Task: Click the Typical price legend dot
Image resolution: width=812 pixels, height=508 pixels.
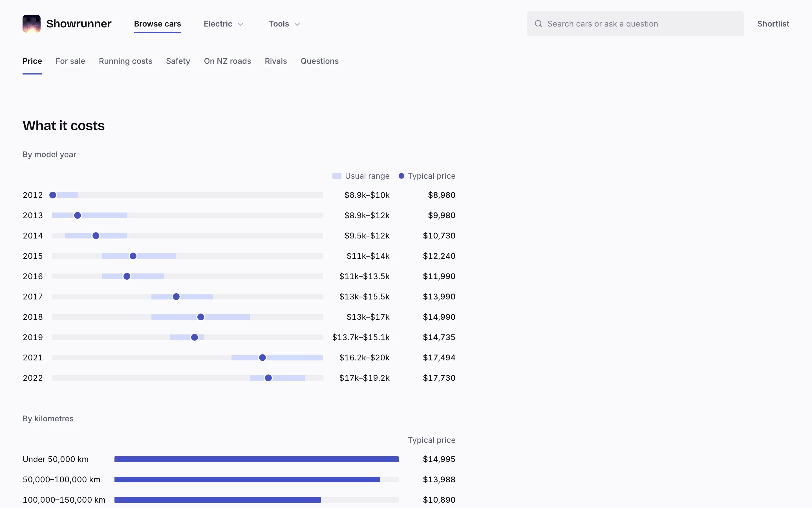Action: pos(401,176)
